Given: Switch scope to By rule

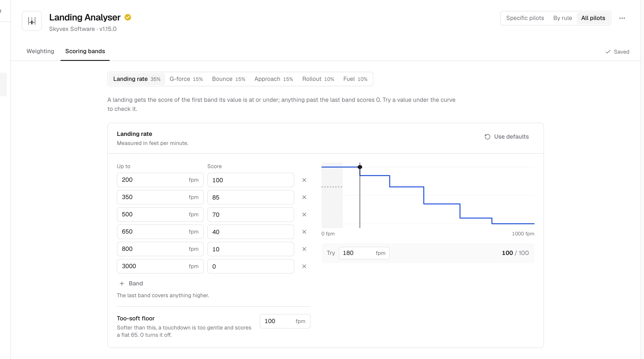Looking at the screenshot, I should pos(563,18).
